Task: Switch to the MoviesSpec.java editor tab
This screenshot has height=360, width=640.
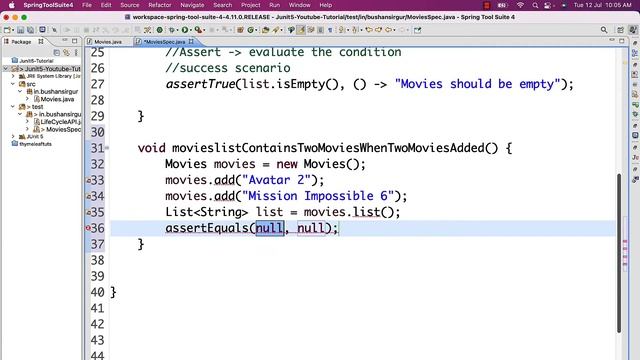Action: pos(164,42)
